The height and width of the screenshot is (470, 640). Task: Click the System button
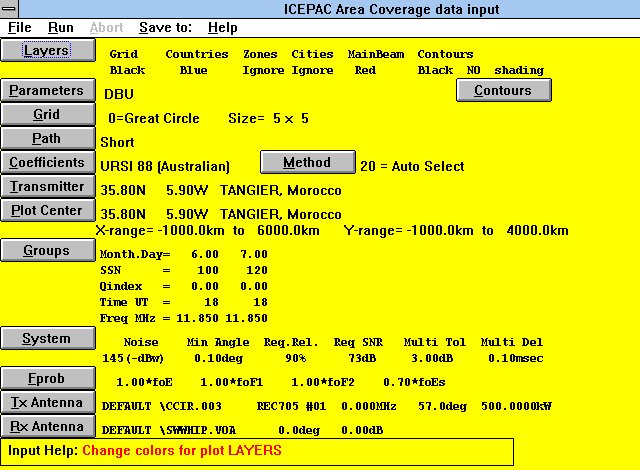coord(47,339)
